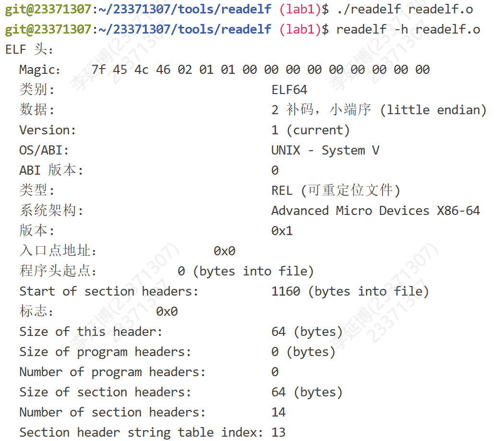The width and height of the screenshot is (504, 441).
Task: Click the './readelf readelf.o' command text
Action: pyautogui.click(x=404, y=9)
